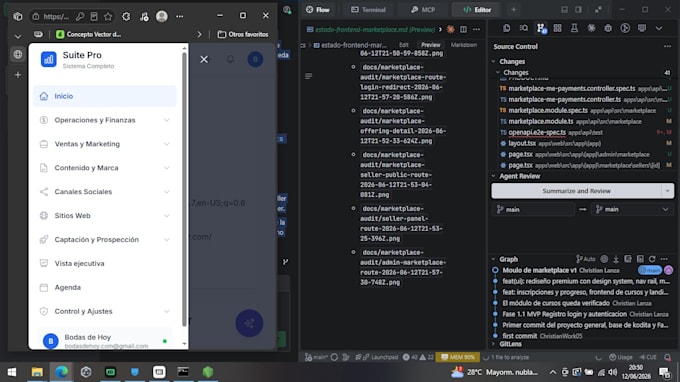Collapse the Graph section

[494, 259]
